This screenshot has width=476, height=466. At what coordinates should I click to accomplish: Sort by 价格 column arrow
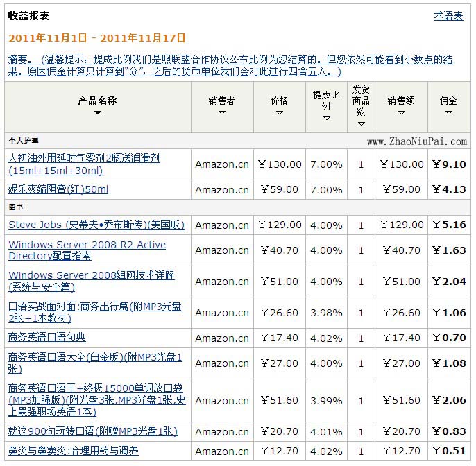(x=279, y=112)
